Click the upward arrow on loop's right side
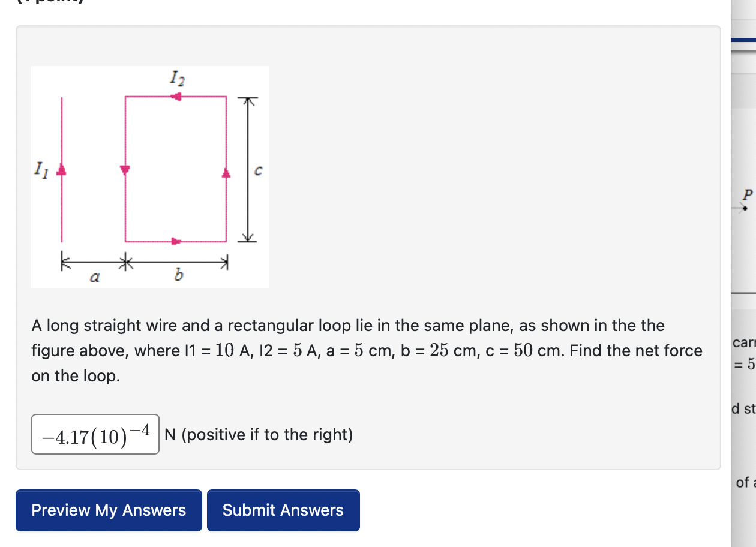 226,173
